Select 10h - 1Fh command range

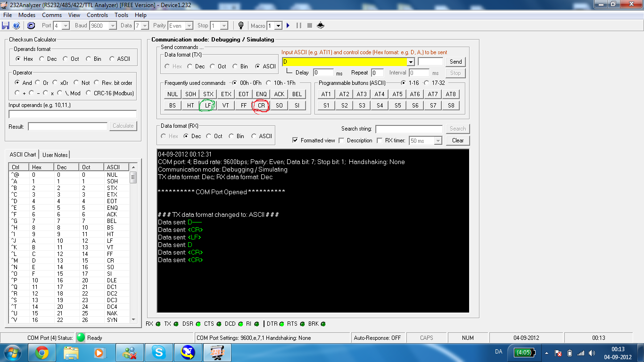pos(269,83)
